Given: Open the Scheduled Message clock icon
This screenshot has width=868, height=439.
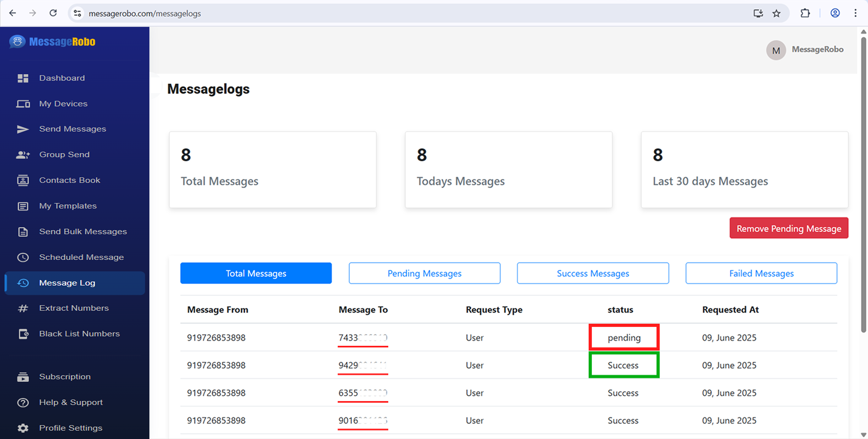Looking at the screenshot, I should click(x=23, y=257).
